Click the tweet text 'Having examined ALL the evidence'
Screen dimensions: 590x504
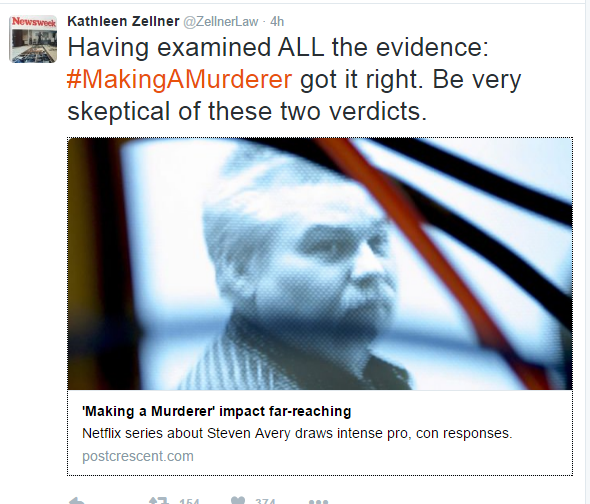pyautogui.click(x=278, y=48)
